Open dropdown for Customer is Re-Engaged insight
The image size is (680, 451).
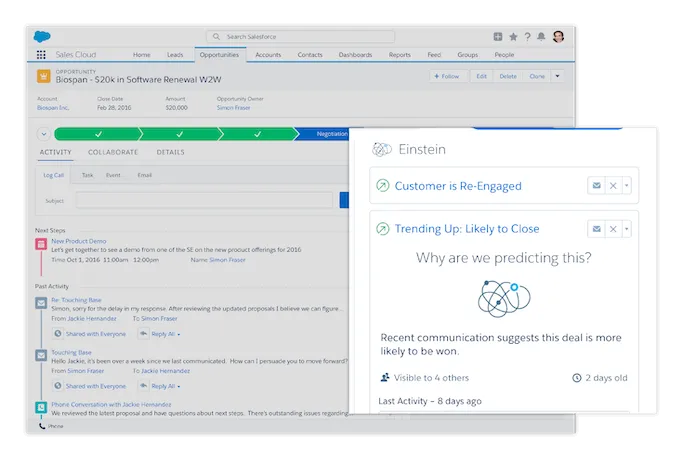[627, 186]
